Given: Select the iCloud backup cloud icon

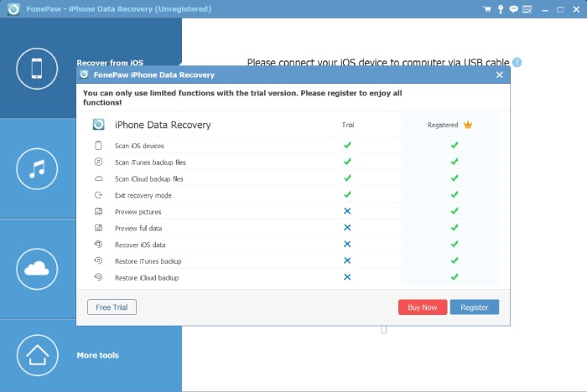Looking at the screenshot, I should tap(37, 269).
